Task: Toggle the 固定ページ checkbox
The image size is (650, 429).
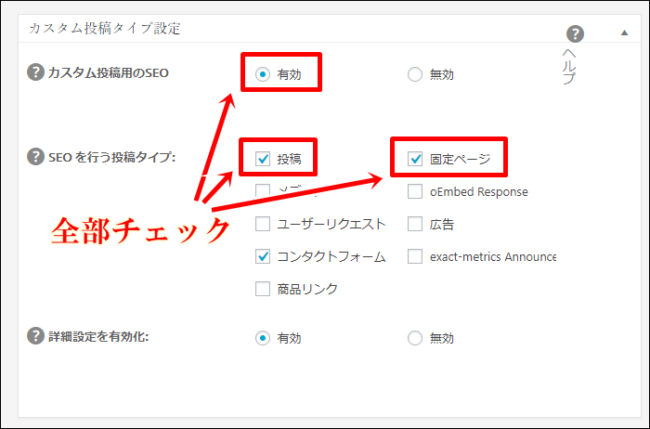Action: (x=415, y=159)
